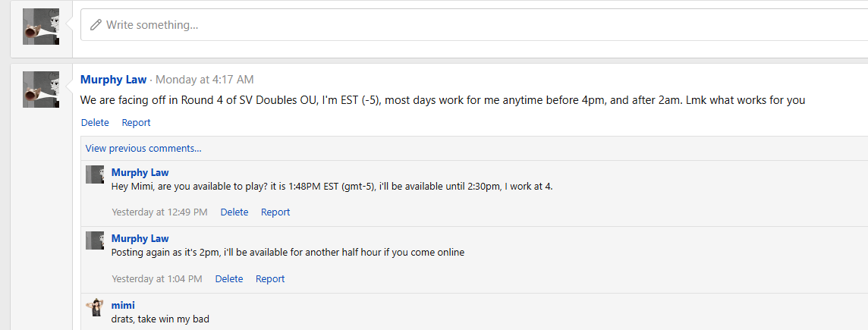The width and height of the screenshot is (868, 330).
Task: Delete the 'Posting again' comment
Action: (229, 279)
